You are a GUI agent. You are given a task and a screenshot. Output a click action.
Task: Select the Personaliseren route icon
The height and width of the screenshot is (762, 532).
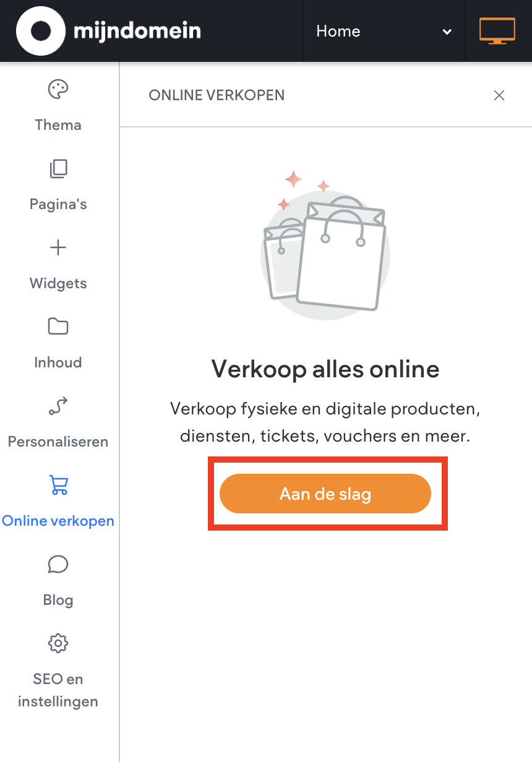pos(58,406)
